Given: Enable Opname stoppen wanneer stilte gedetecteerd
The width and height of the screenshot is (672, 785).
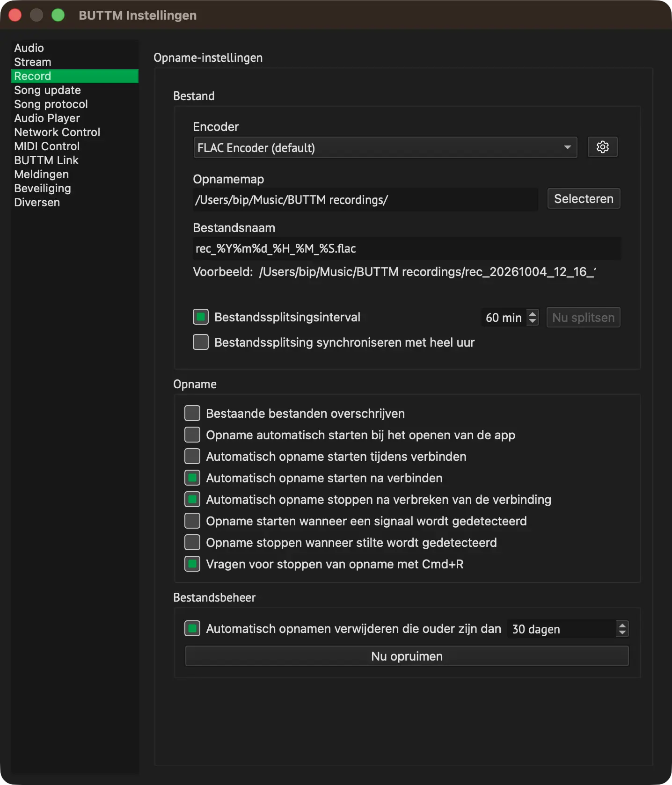Looking at the screenshot, I should (192, 542).
